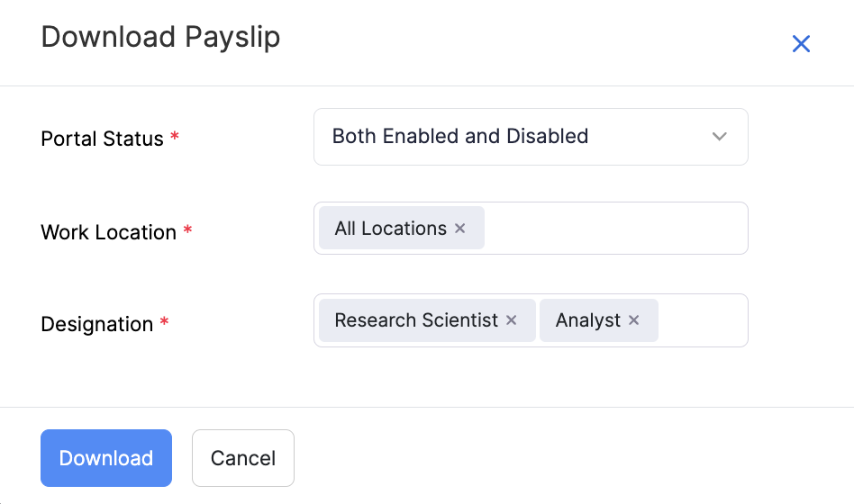Click the Download Payslip dialog title
Image resolution: width=854 pixels, height=504 pixels.
[160, 38]
